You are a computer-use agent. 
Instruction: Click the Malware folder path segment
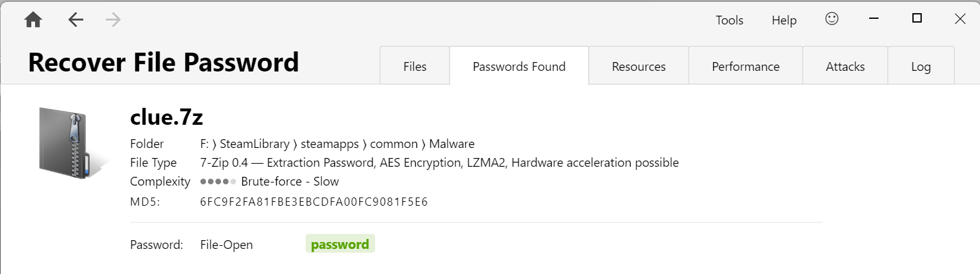451,144
